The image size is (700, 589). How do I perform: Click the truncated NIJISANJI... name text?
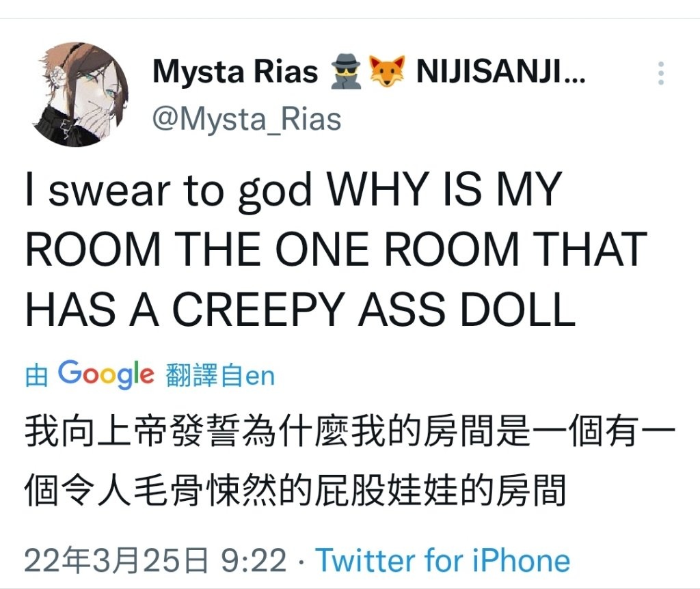[500, 71]
